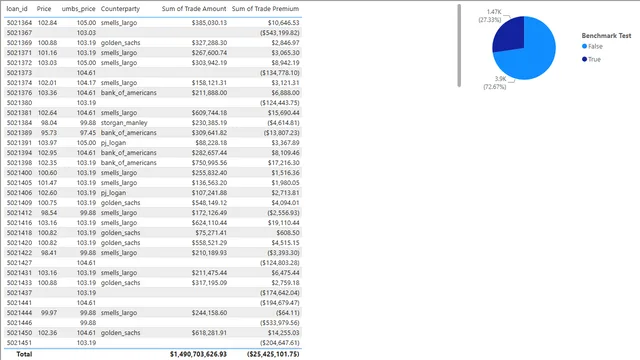Click the table's vertical scrollbar
Image resolution: width=640 pixels, height=360 pixels.
tap(459, 45)
